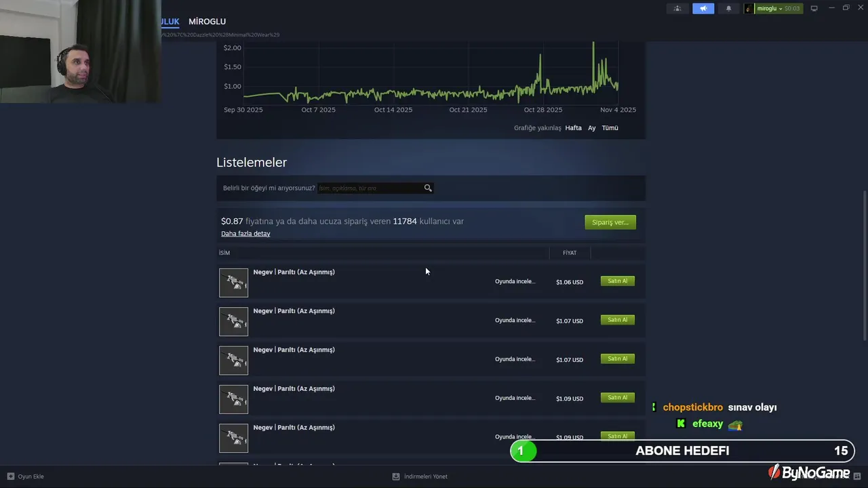Viewport: 868px width, 488px height.
Task: Click Oyunda incele in the fourth listing row
Action: 515,398
